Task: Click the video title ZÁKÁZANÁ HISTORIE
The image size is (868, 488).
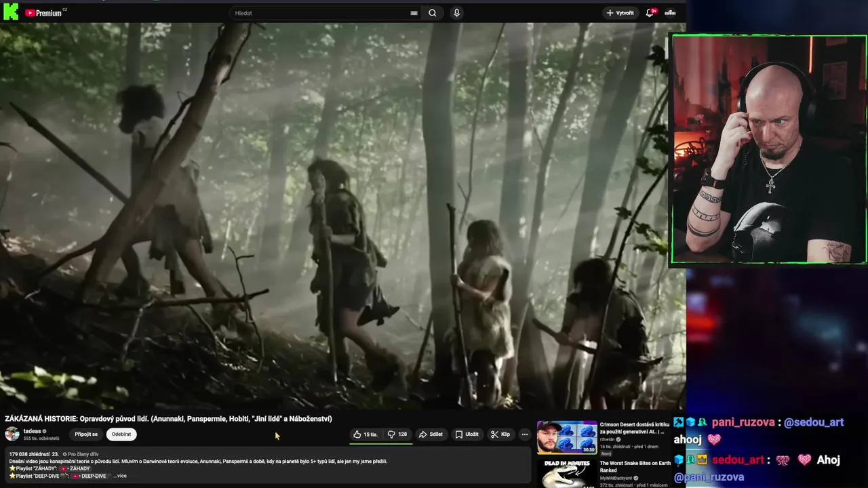Action: [x=168, y=419]
